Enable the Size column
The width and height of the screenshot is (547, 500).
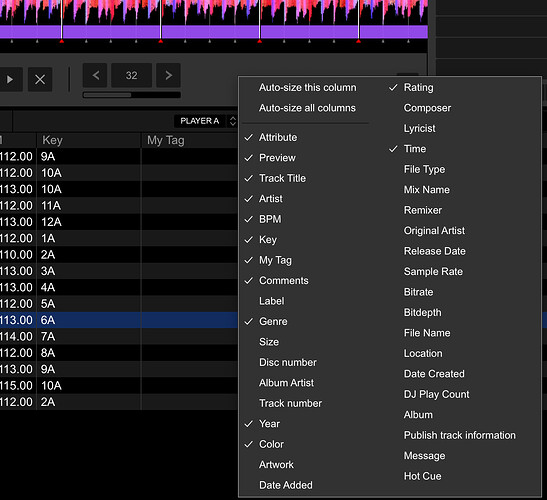(x=269, y=342)
